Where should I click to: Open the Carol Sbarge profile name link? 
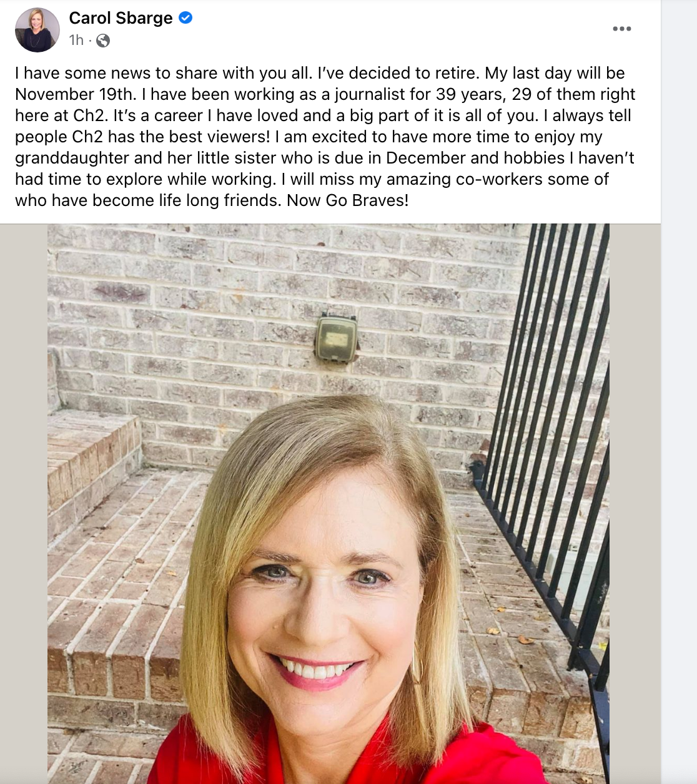point(121,18)
